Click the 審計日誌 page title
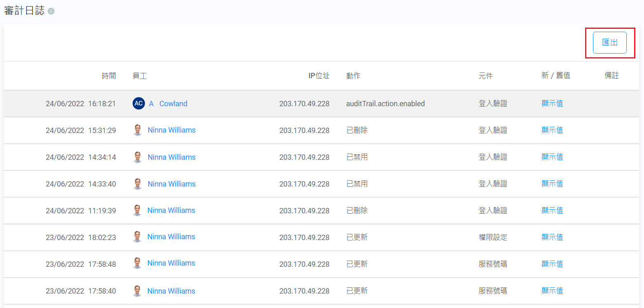The height and width of the screenshot is (308, 644). pos(24,11)
